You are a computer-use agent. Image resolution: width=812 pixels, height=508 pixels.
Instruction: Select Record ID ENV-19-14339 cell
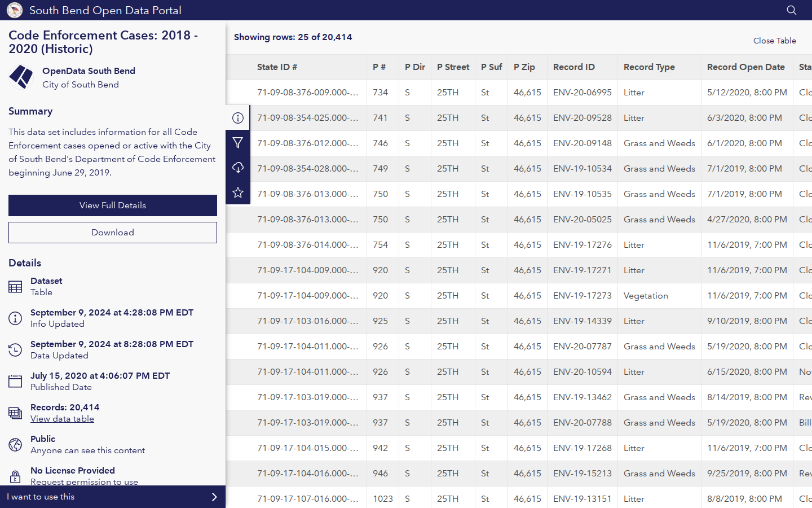[x=582, y=321]
